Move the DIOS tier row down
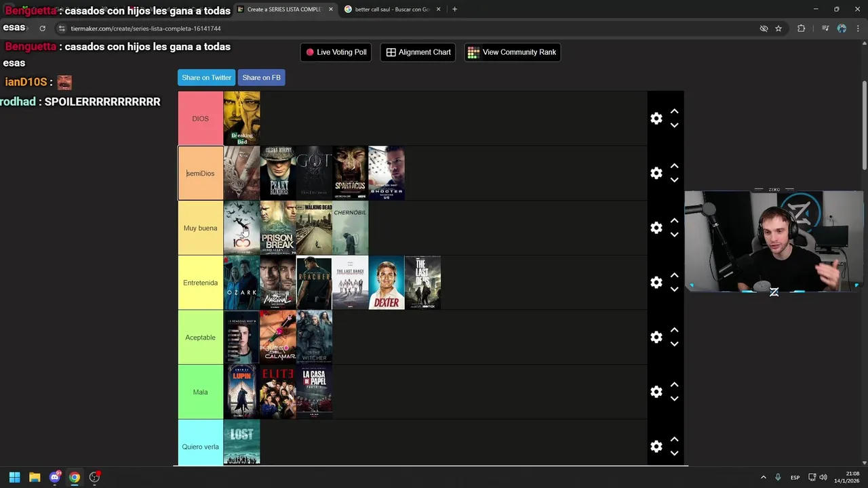The width and height of the screenshot is (868, 488). (x=674, y=125)
